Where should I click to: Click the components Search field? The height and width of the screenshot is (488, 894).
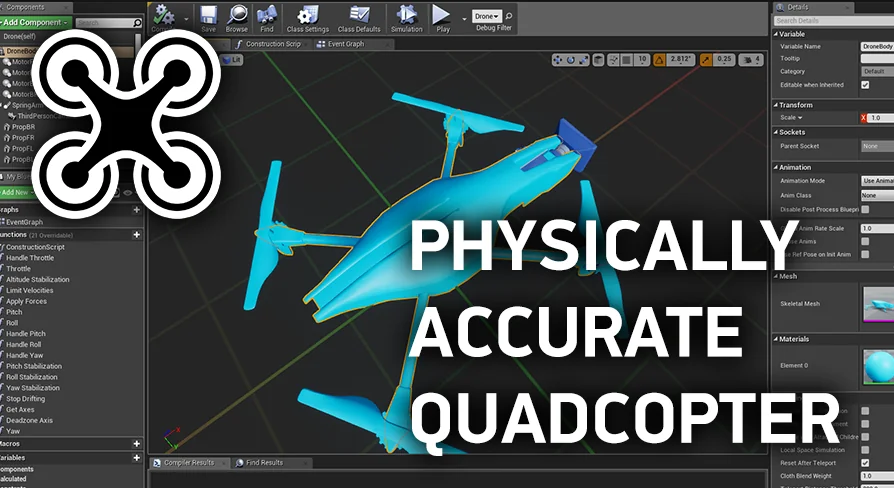click(108, 23)
